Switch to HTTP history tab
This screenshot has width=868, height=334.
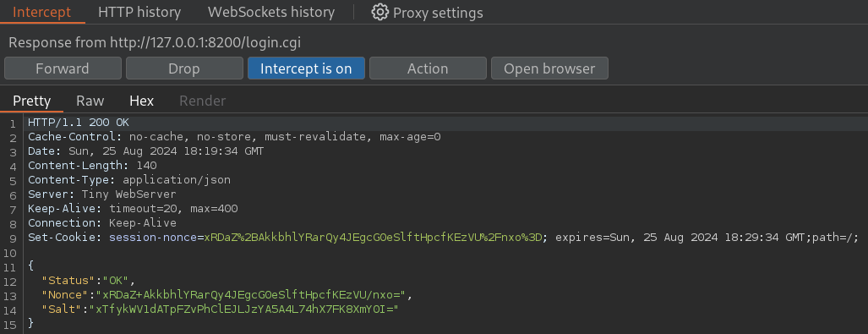pyautogui.click(x=139, y=12)
